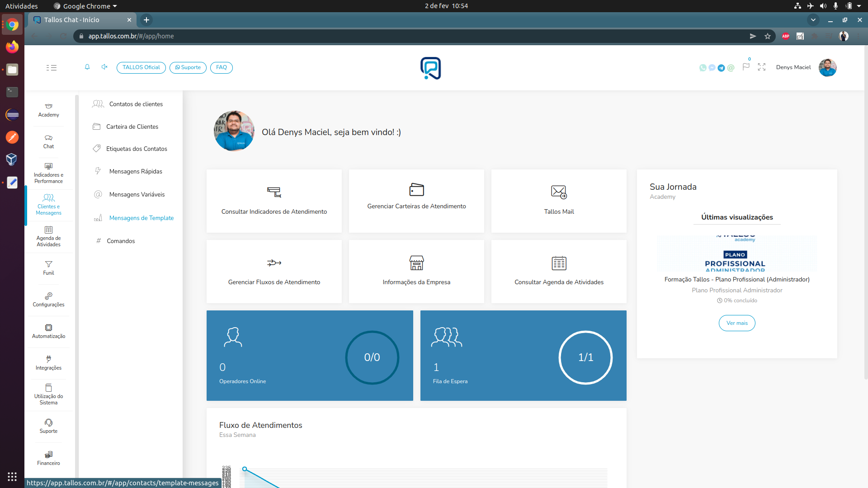Click the Fila de Espera panel
The height and width of the screenshot is (488, 868).
(x=524, y=356)
